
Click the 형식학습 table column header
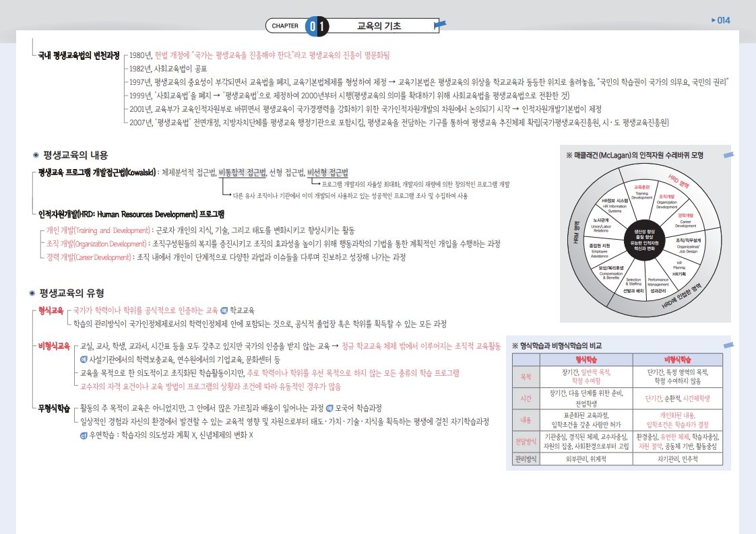coord(584,360)
